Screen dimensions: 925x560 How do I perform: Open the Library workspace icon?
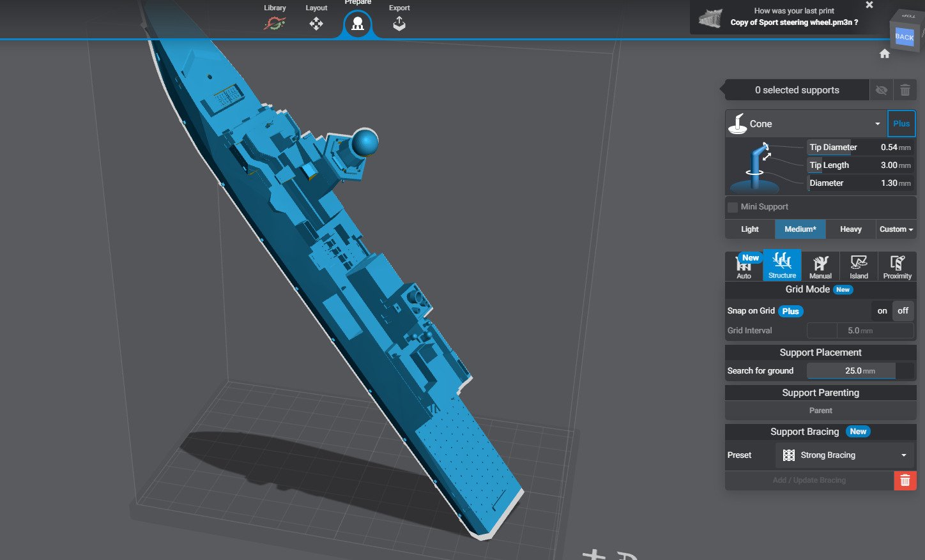275,24
